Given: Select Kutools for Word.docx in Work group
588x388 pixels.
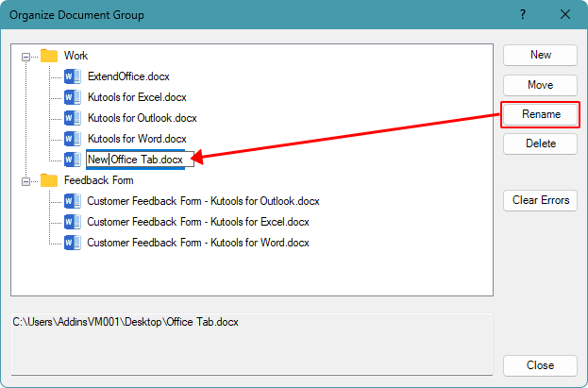Looking at the screenshot, I should [137, 139].
